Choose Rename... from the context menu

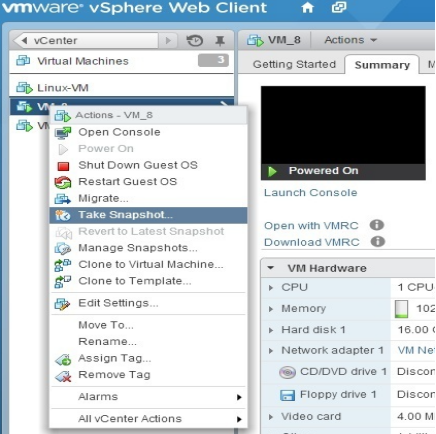point(148,342)
